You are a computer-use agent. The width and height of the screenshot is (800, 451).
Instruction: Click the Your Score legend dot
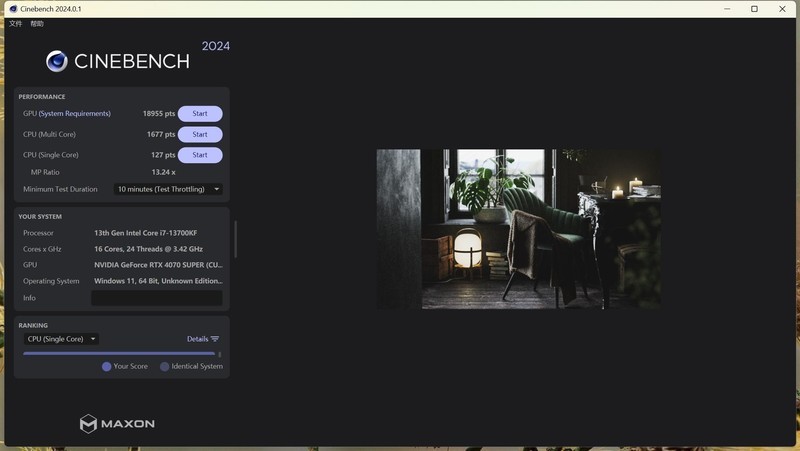tap(107, 367)
